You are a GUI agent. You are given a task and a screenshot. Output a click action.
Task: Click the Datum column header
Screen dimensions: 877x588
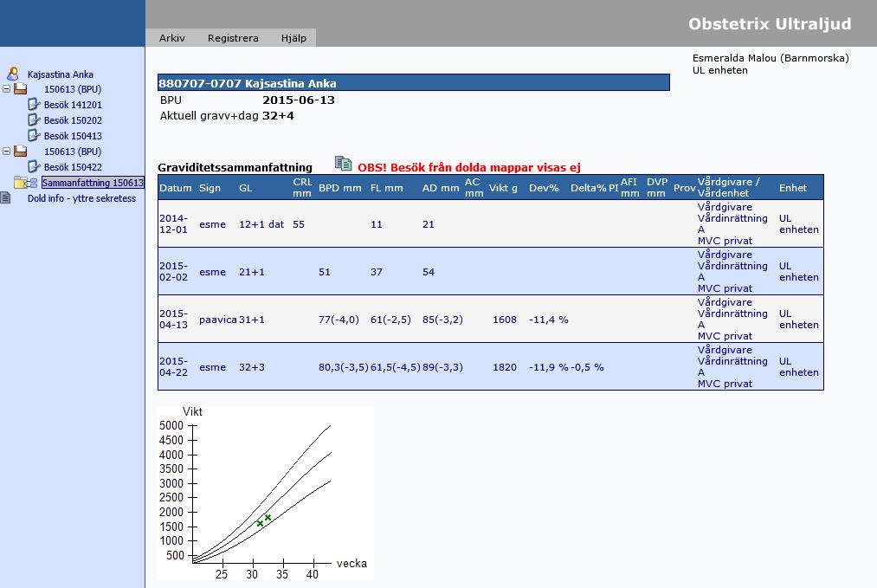(176, 188)
